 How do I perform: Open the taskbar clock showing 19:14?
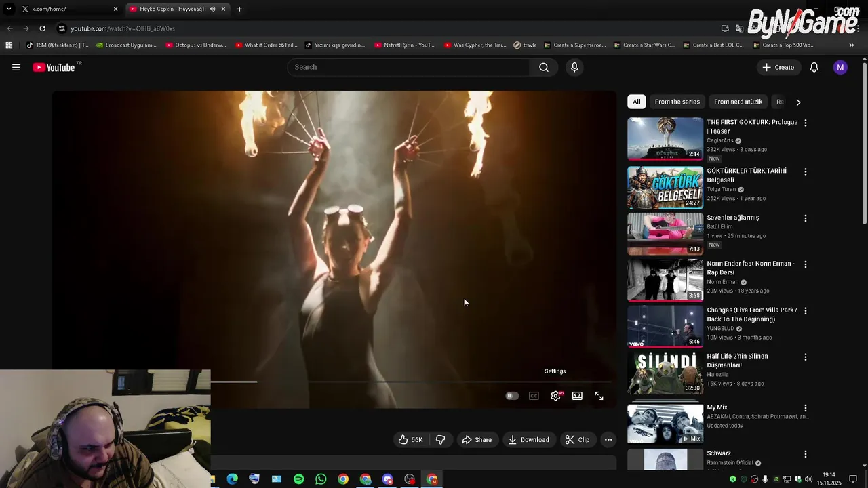tap(829, 479)
